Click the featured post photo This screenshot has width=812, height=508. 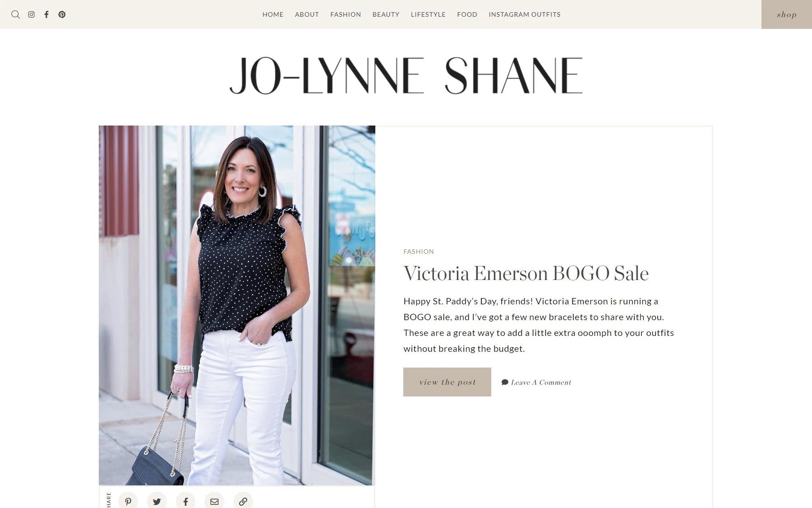(x=237, y=305)
